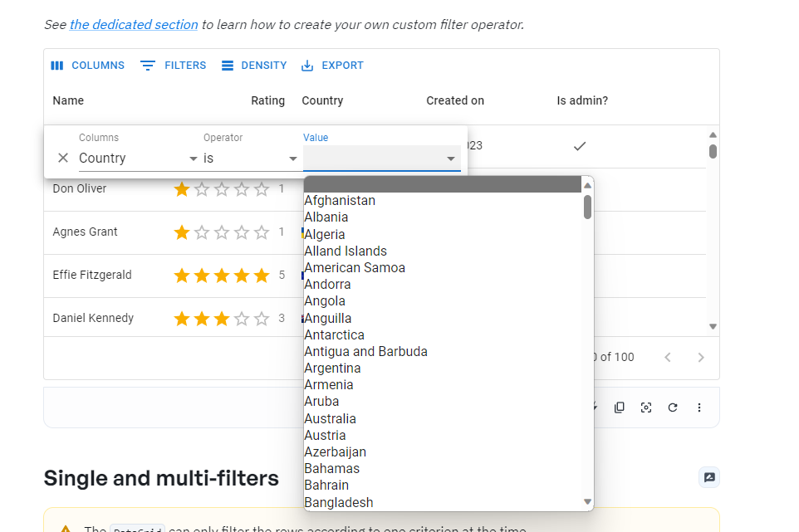Image resolution: width=799 pixels, height=532 pixels.
Task: Follow 'the dedicated section' link
Action: (133, 24)
